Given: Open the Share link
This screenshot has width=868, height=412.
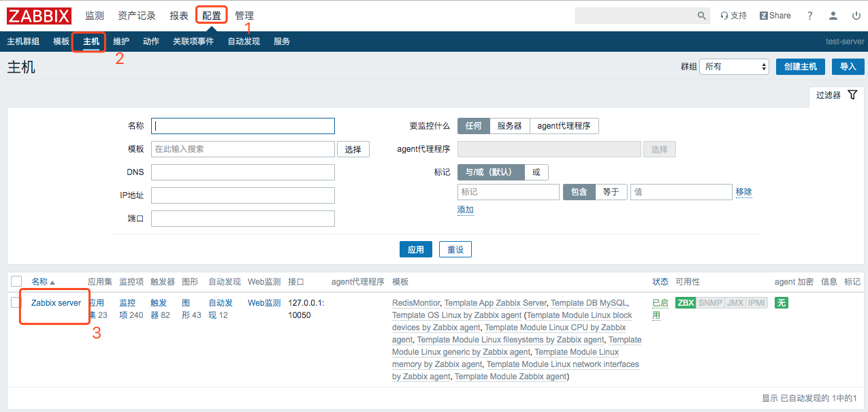Looking at the screenshot, I should coord(775,16).
